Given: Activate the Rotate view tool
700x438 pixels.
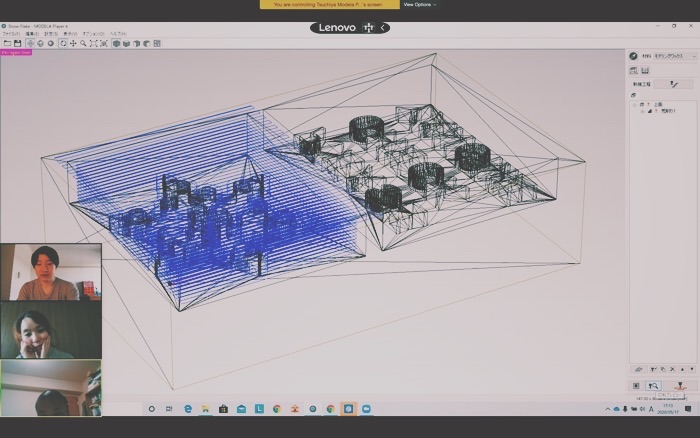Looking at the screenshot, I should point(63,43).
